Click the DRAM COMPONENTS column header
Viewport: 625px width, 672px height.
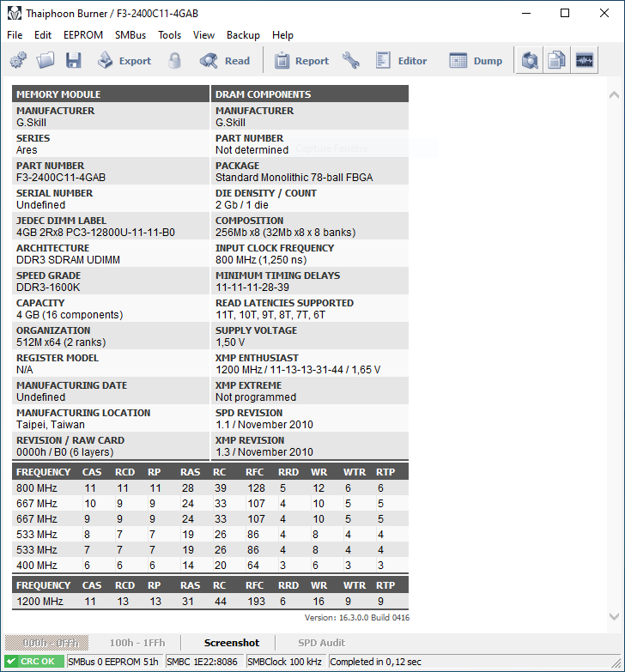pyautogui.click(x=310, y=94)
